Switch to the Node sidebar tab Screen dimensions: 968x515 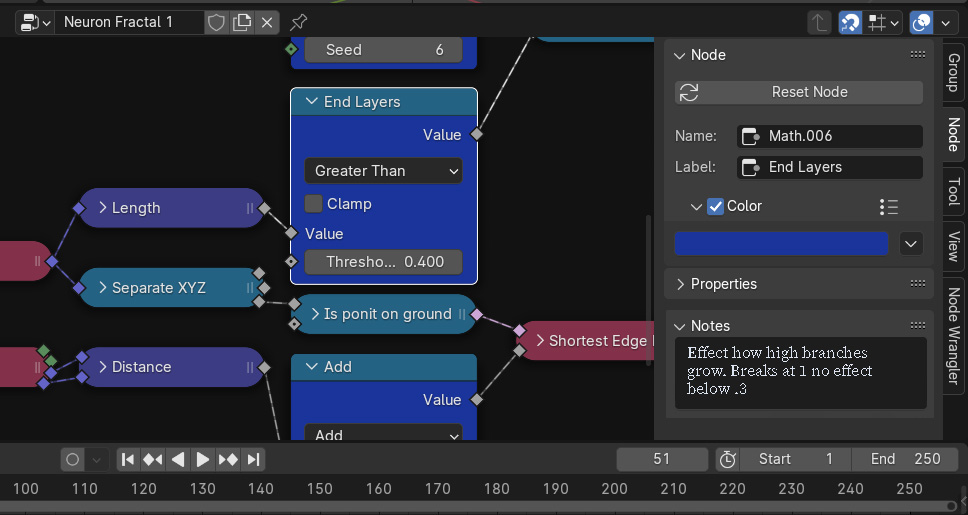(954, 134)
